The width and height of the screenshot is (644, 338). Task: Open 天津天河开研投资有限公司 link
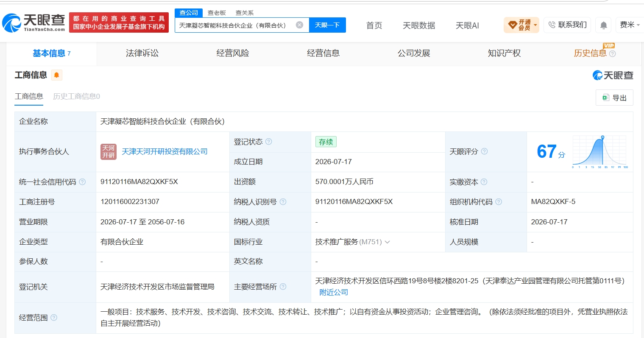[164, 151]
